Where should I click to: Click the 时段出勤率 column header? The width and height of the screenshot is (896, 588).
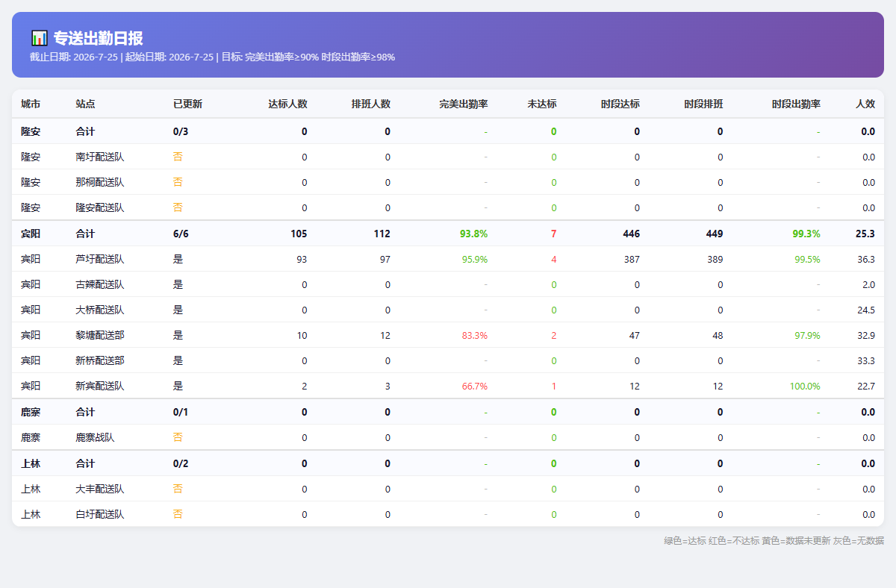(x=796, y=104)
